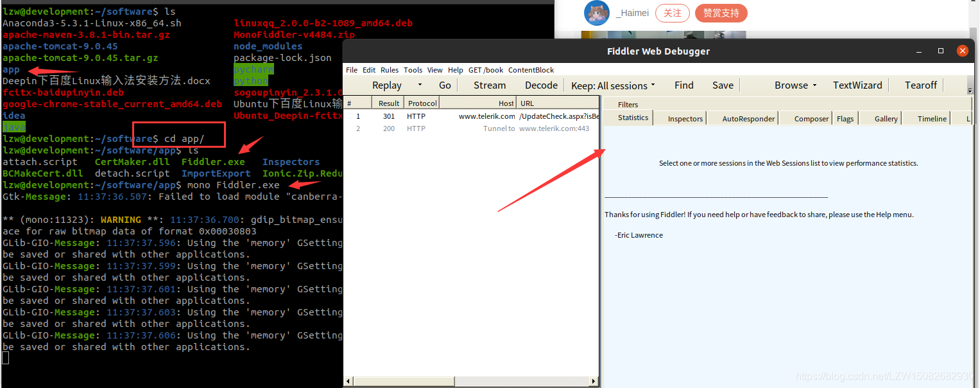Click BCMakeCert.dll in the terminal listing
The width and height of the screenshot is (980, 388).
tap(43, 173)
